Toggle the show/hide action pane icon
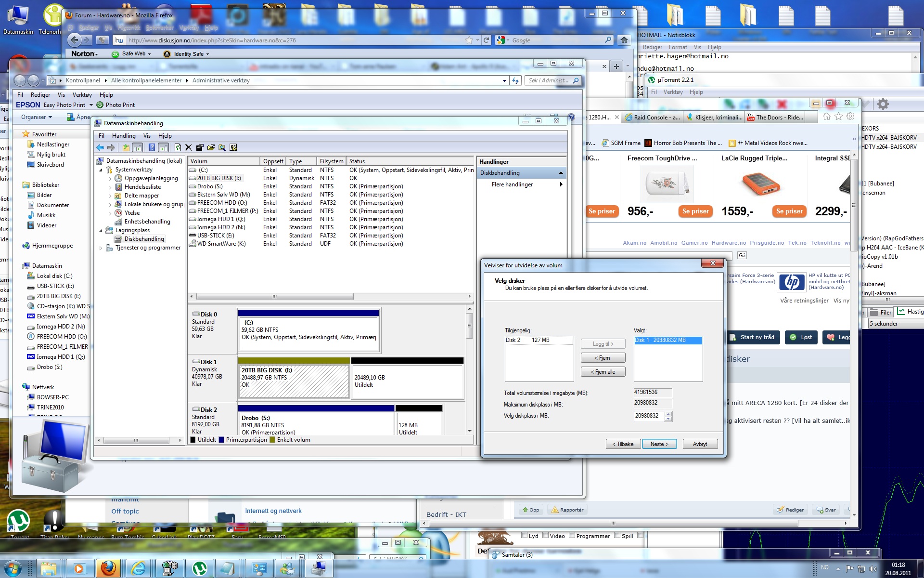The image size is (924, 578). (163, 148)
